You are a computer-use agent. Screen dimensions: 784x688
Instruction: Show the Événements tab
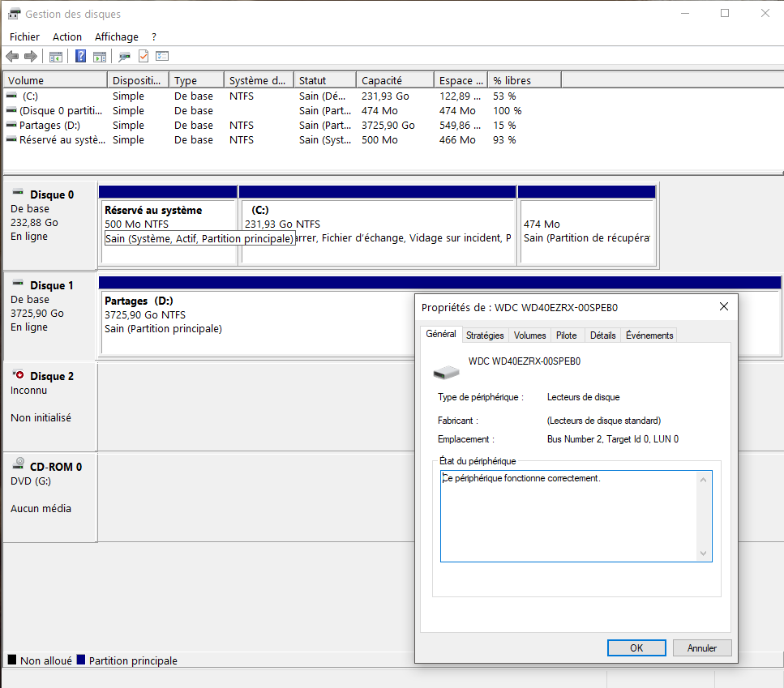coord(649,335)
